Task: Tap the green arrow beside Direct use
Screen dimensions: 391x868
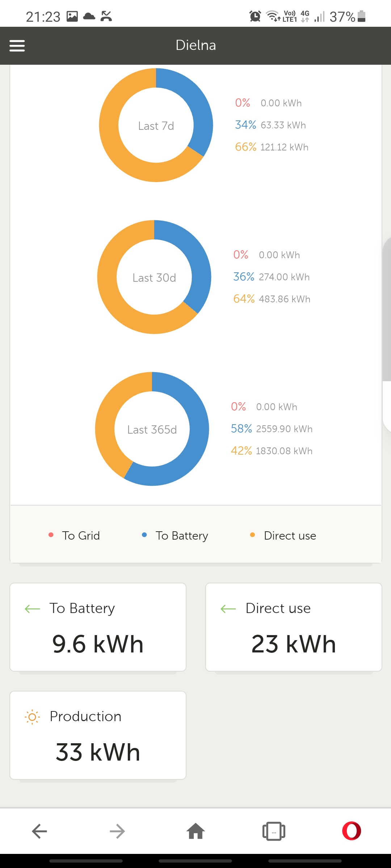Action: pyautogui.click(x=228, y=609)
